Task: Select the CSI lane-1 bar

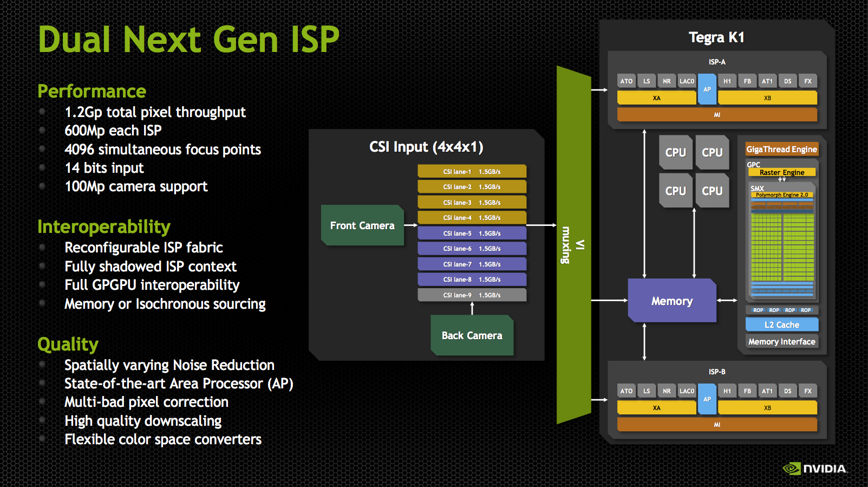Action: click(472, 172)
